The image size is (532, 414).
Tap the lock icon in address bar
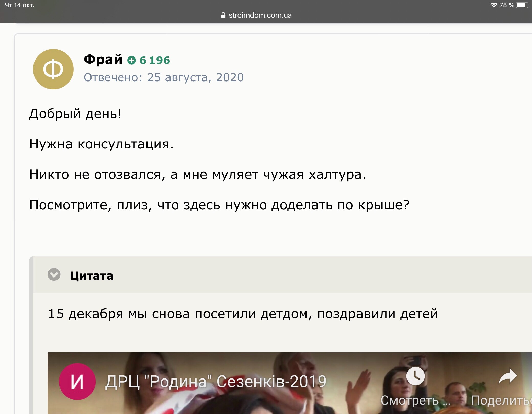(x=223, y=15)
